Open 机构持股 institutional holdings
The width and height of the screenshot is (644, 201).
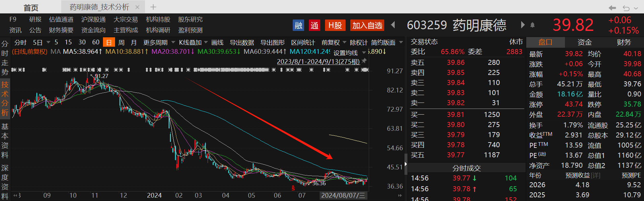(x=158, y=19)
